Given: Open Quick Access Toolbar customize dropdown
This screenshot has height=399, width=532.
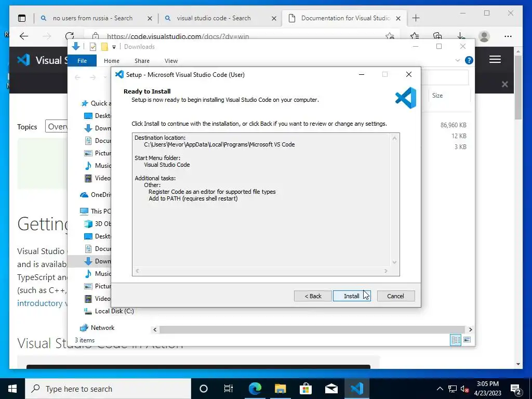Looking at the screenshot, I should click(114, 47).
